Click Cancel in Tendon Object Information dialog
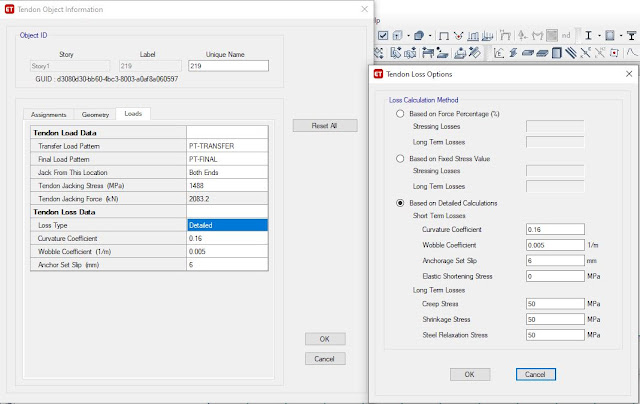The height and width of the screenshot is (404, 640). tap(325, 359)
